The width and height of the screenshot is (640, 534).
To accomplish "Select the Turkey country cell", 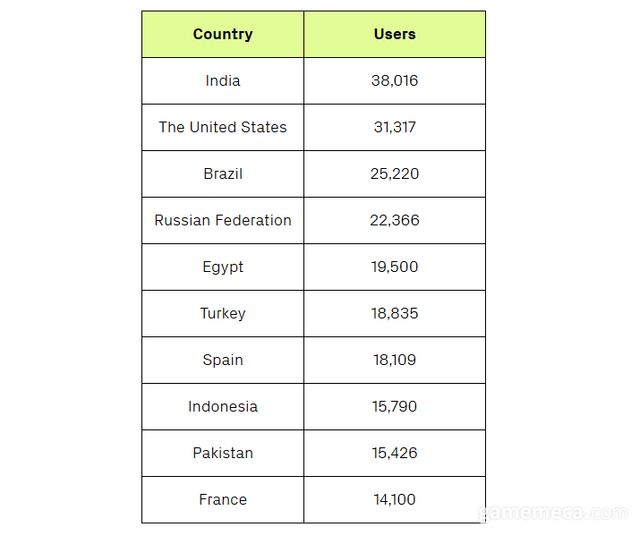I will 222,313.
